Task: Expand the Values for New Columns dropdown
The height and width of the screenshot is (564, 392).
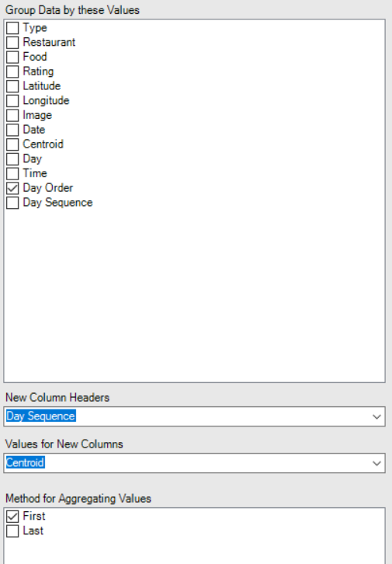Action: click(x=376, y=463)
